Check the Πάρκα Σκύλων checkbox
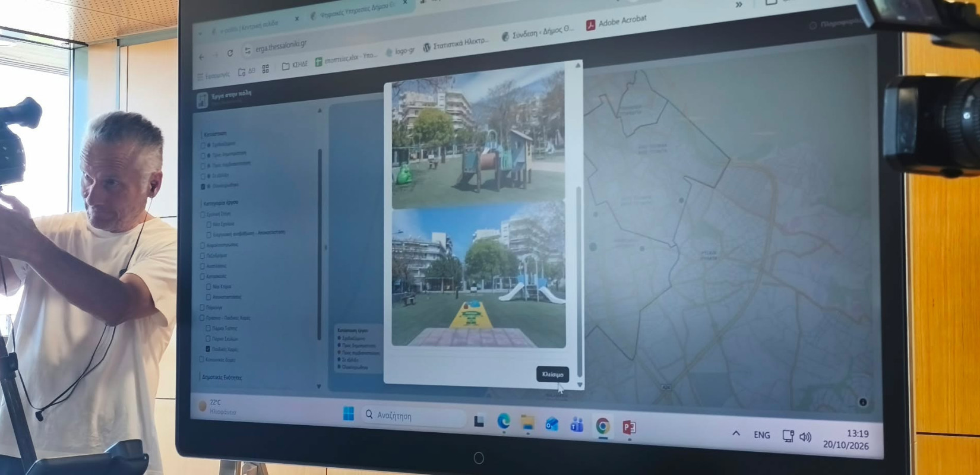980x475 pixels. (208, 338)
